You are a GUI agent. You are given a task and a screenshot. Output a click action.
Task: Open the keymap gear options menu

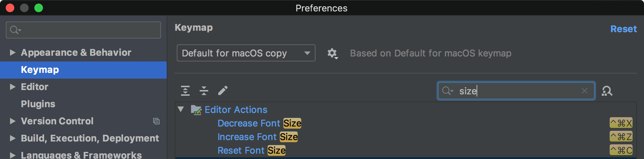click(x=332, y=54)
